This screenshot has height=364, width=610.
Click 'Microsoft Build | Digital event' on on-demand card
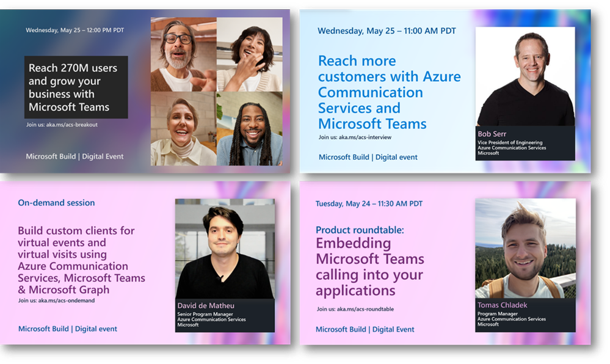(68, 329)
